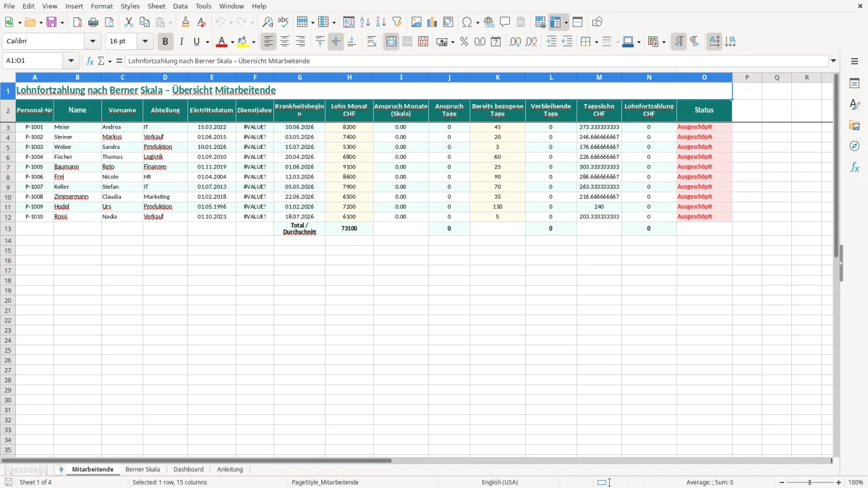Open the Navigator sidebar panel

tap(854, 146)
